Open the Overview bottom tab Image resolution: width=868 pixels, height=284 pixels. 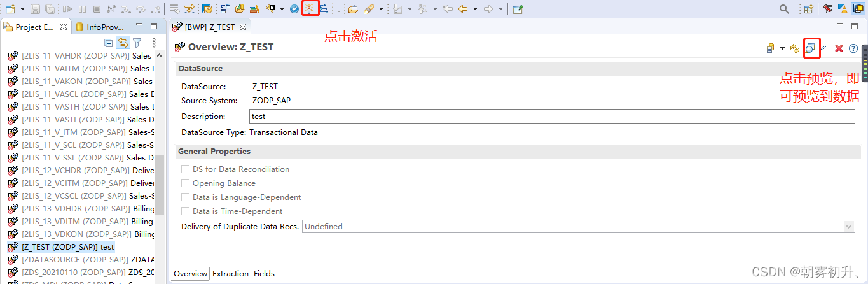point(190,274)
